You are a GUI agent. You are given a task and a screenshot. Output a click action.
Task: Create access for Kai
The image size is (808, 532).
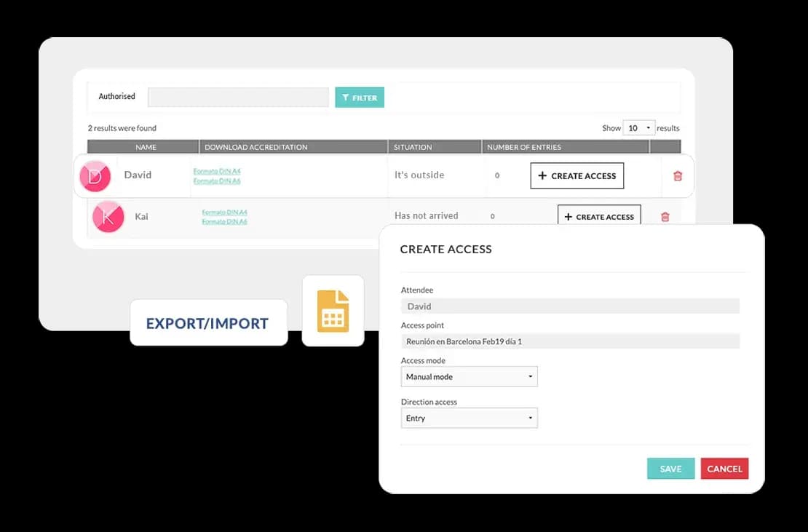pyautogui.click(x=599, y=215)
